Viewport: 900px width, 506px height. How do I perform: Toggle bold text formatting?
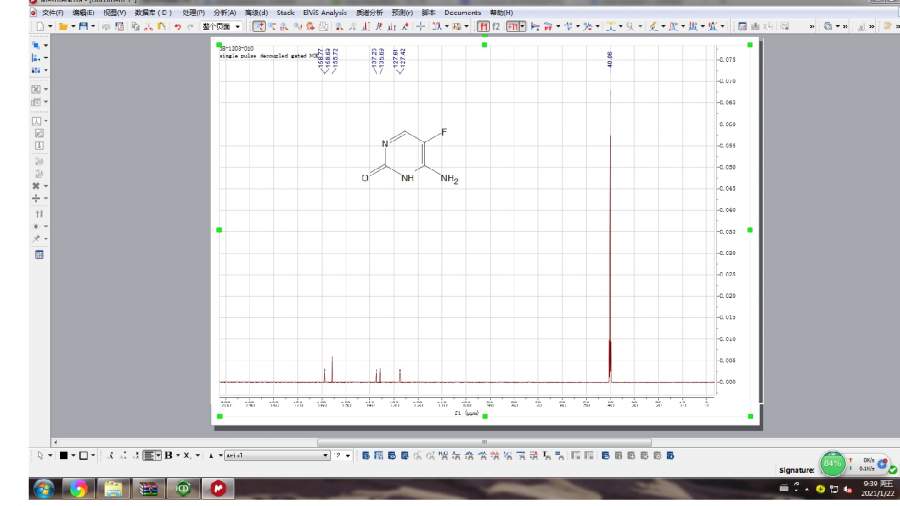170,456
